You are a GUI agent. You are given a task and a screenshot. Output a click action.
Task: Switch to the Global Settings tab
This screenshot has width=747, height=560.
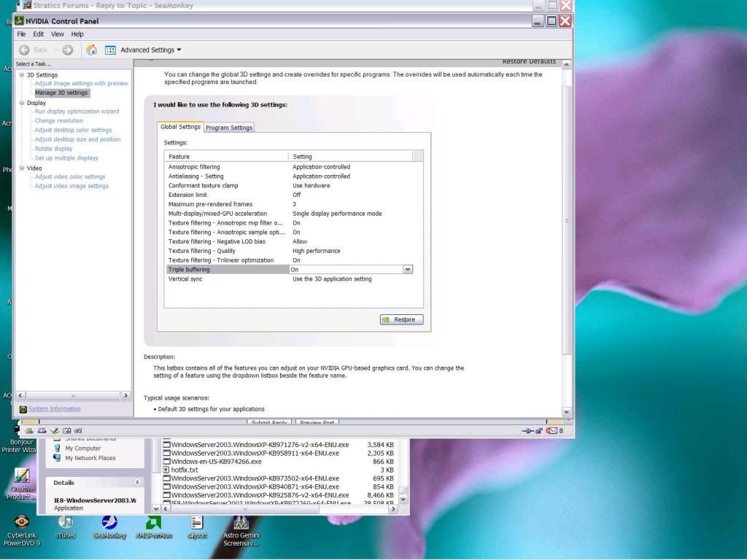click(x=181, y=127)
